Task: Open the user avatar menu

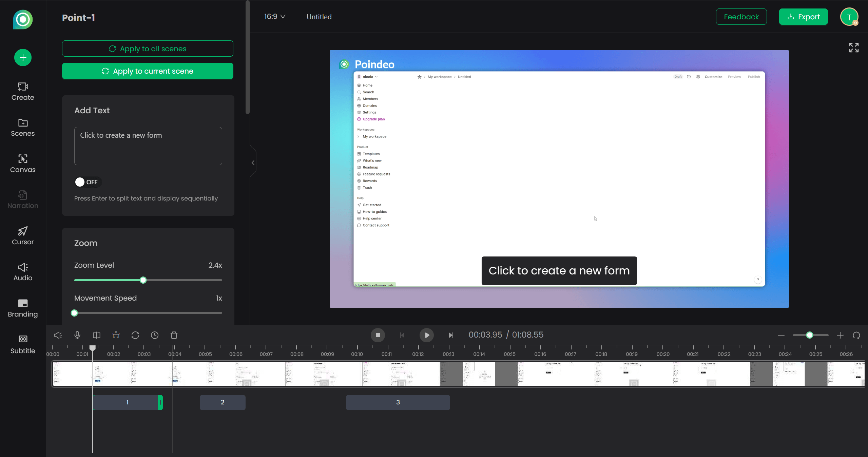Action: point(849,17)
